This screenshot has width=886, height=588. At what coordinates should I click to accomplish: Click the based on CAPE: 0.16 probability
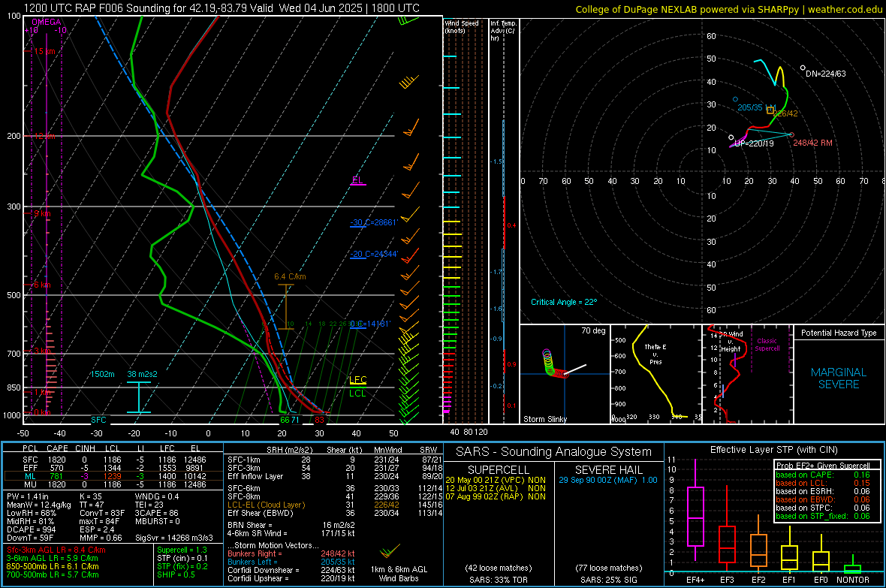click(823, 475)
